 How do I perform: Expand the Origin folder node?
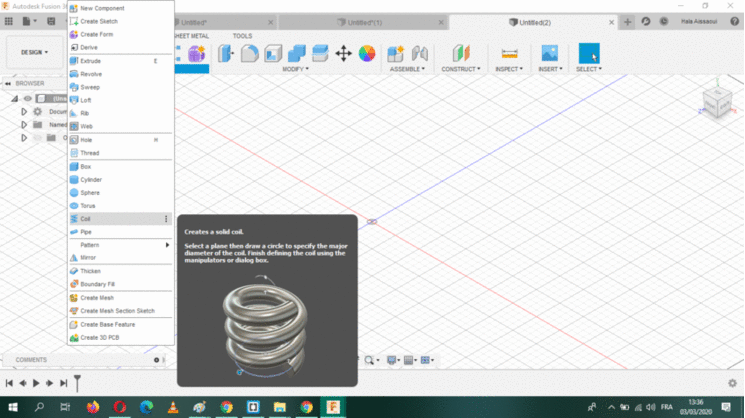24,138
